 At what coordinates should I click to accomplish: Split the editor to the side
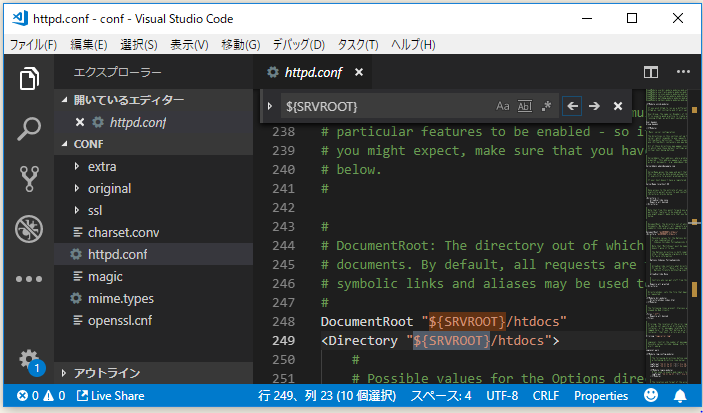[x=651, y=72]
